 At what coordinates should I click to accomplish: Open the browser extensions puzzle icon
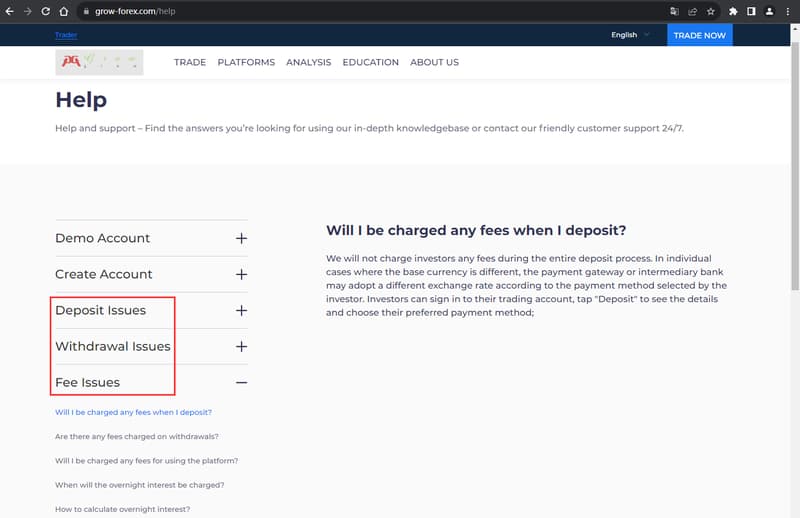coord(733,11)
